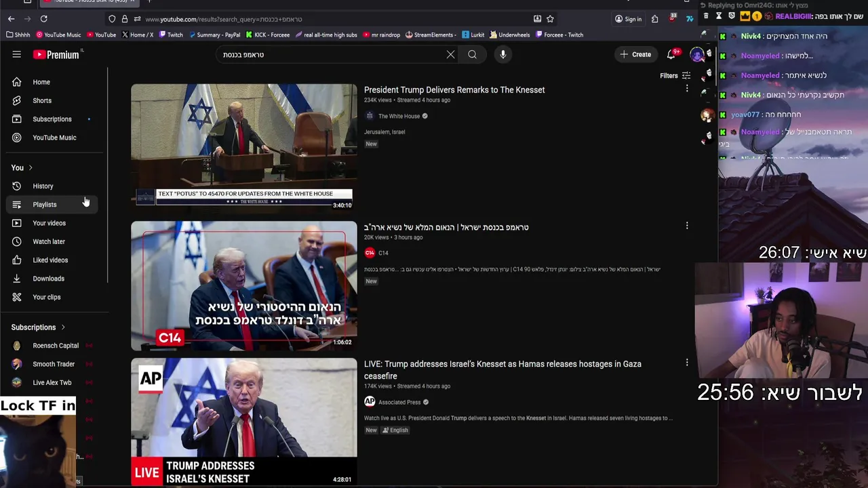Click the browser address bar URL
The image size is (868, 488).
pyautogui.click(x=223, y=19)
